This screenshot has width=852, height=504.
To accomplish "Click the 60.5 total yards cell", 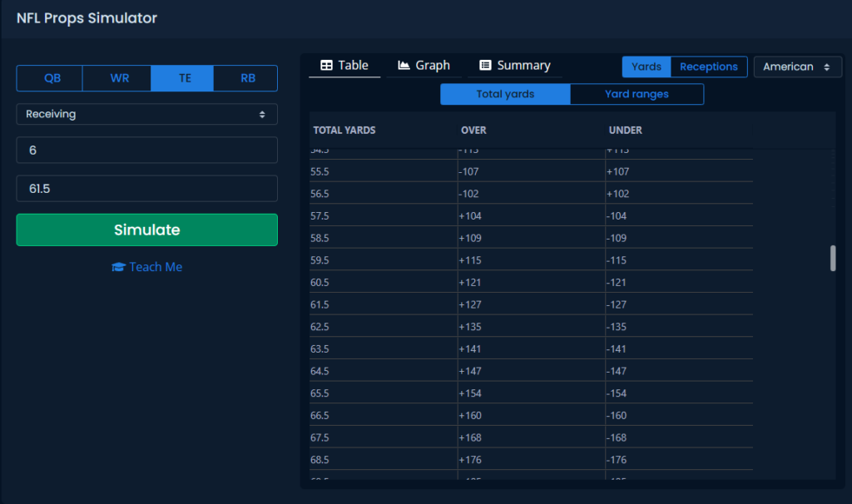I will (x=384, y=283).
